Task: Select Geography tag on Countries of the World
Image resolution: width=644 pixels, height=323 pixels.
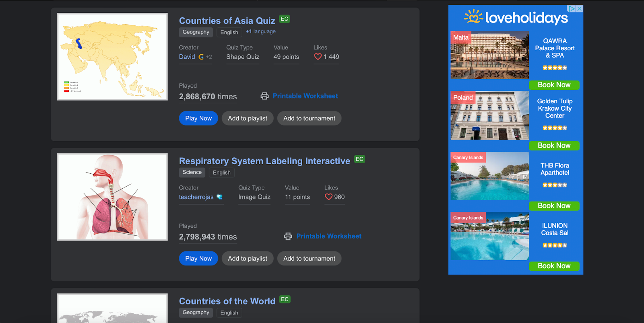Action: point(196,313)
